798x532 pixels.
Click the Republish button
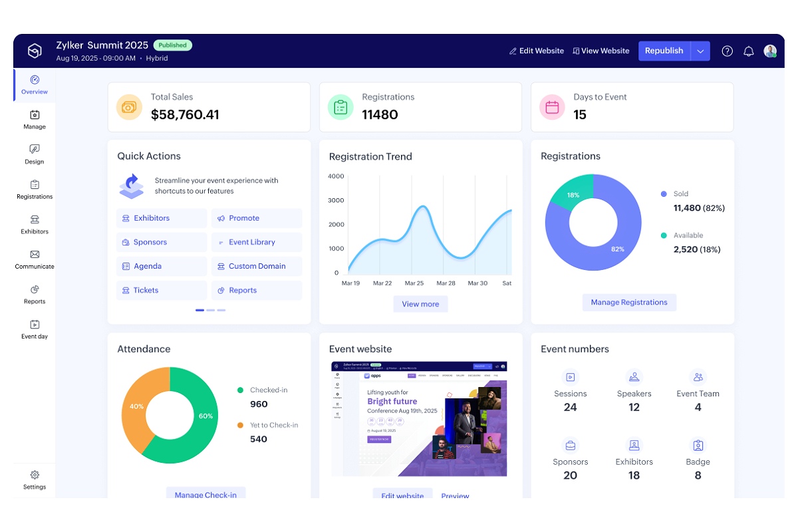point(664,51)
